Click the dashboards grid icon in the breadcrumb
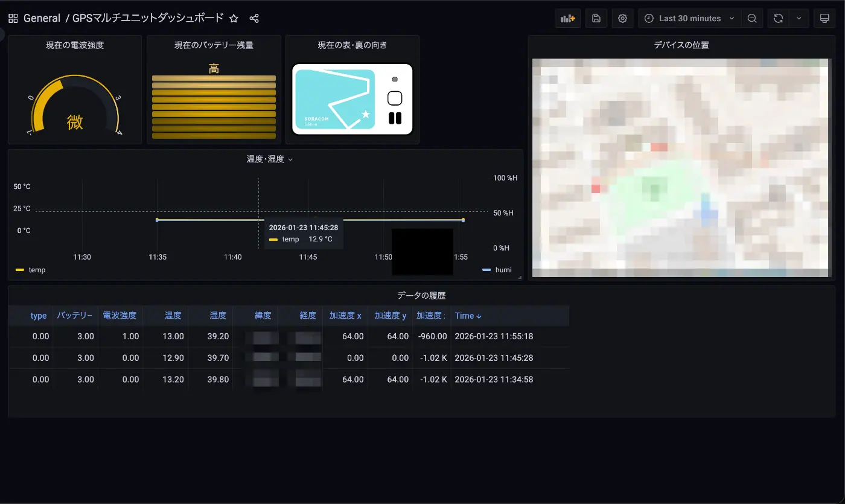The image size is (845, 504). (x=12, y=18)
